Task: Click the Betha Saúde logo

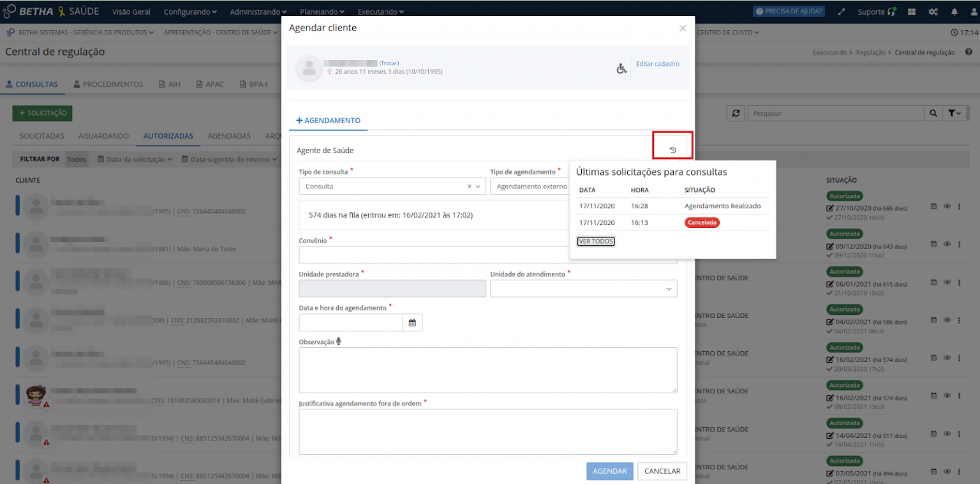Action: [51, 11]
